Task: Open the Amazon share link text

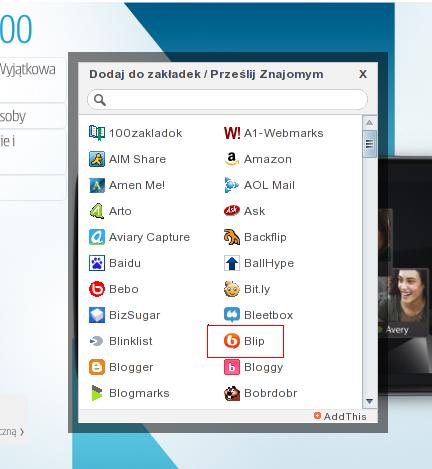Action: coord(268,159)
